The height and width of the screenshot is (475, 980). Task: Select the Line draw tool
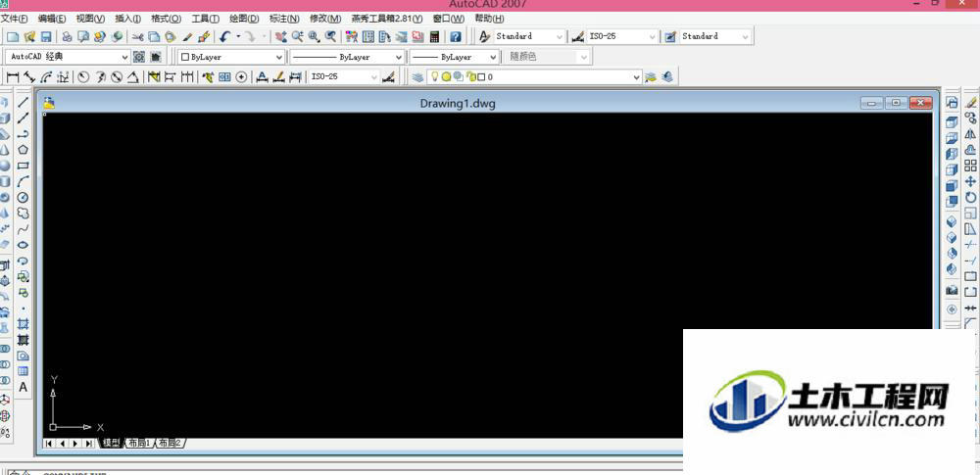click(x=24, y=102)
